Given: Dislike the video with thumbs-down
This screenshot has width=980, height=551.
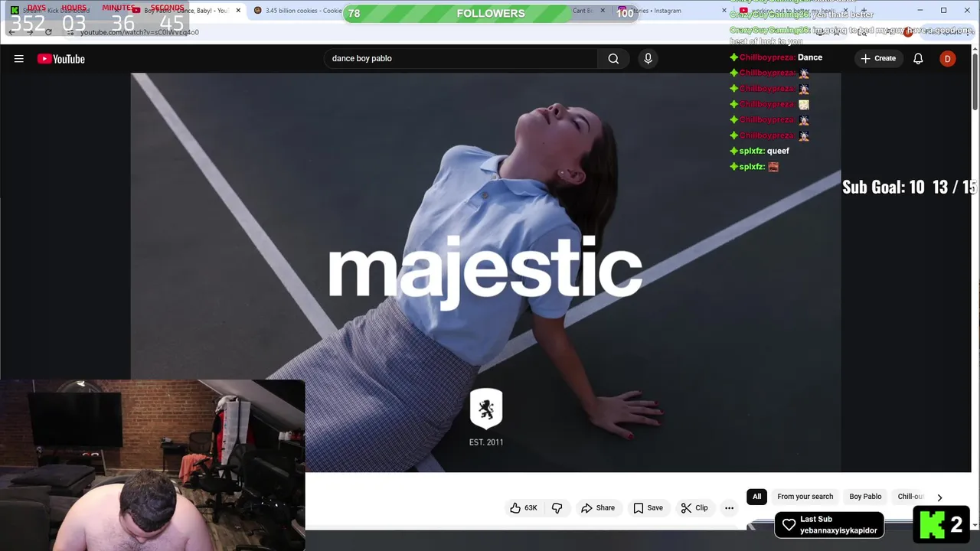Looking at the screenshot, I should [x=557, y=508].
